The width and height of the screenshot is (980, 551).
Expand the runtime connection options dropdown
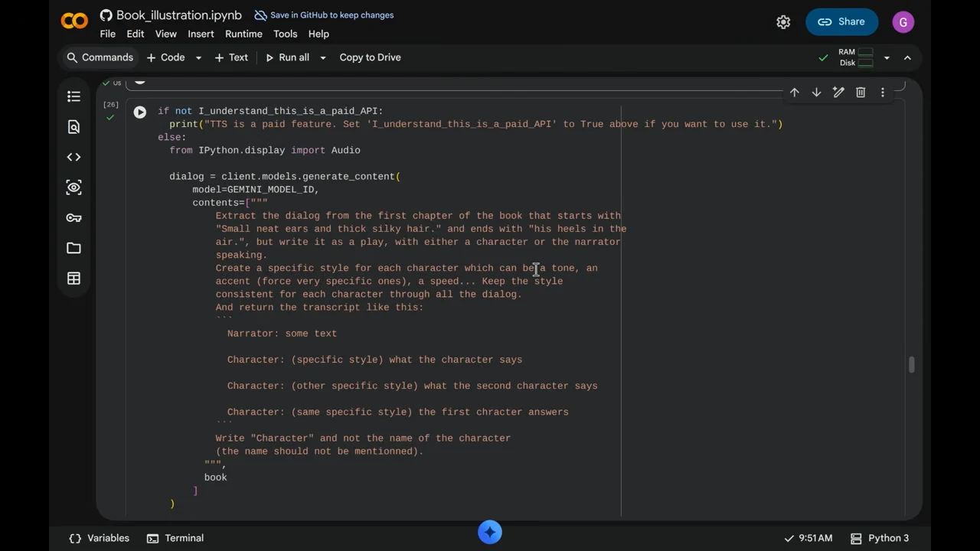(x=887, y=57)
